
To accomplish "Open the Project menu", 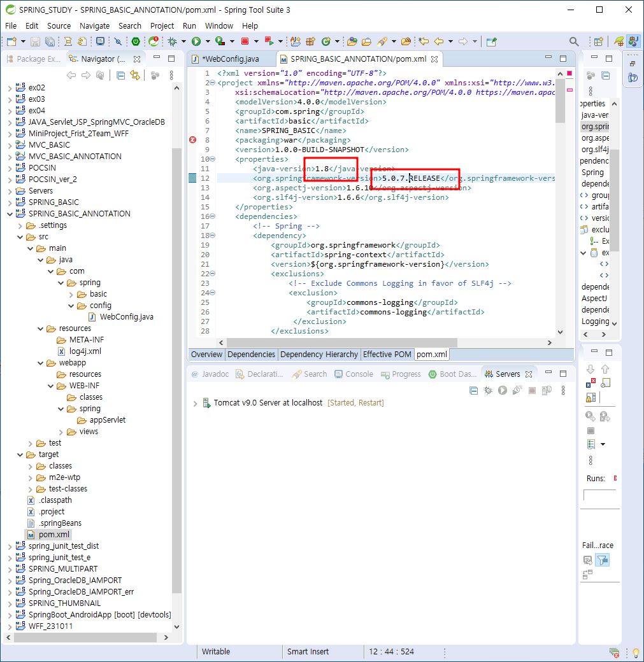I will [x=162, y=25].
